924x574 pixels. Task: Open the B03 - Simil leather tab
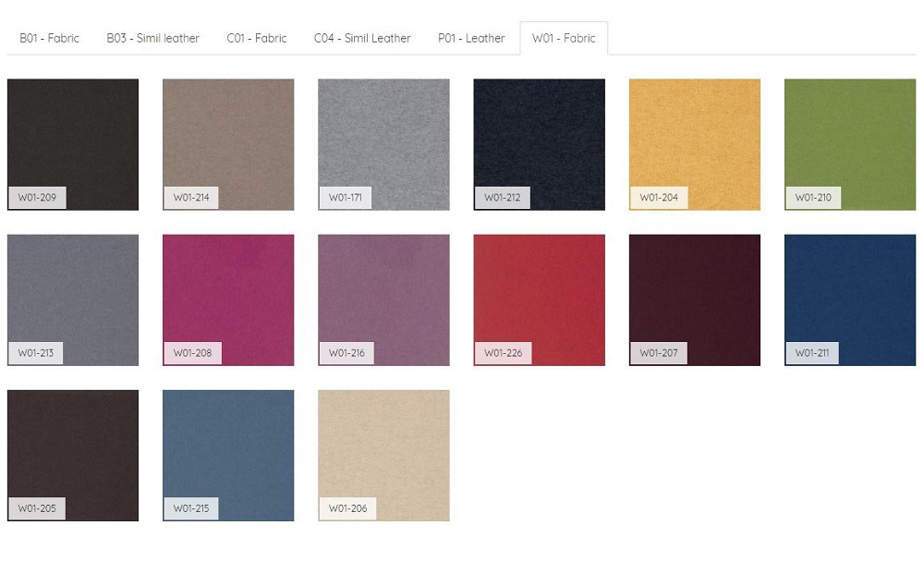point(152,38)
